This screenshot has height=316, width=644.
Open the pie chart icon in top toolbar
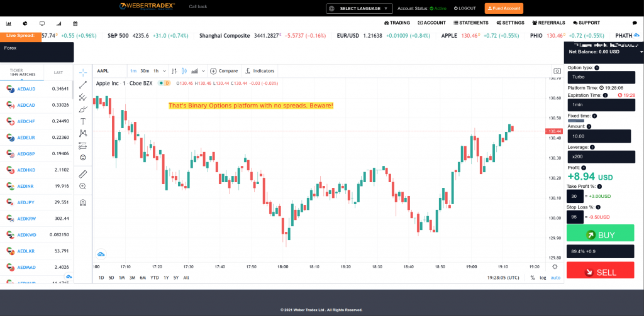pyautogui.click(x=25, y=23)
